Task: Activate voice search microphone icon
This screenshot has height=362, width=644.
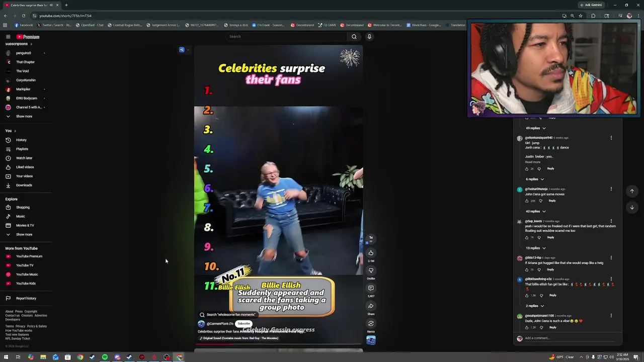Action: [x=369, y=36]
